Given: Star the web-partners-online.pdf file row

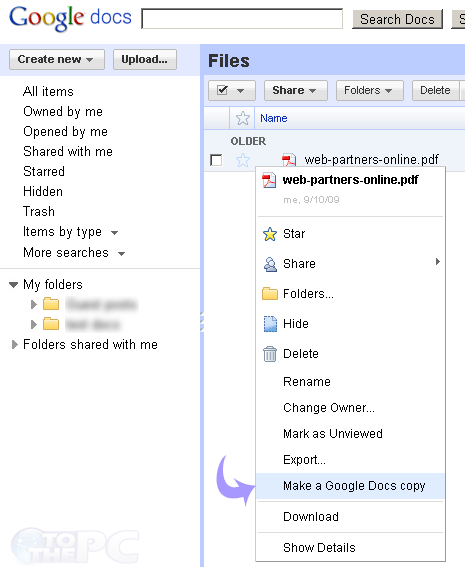Looking at the screenshot, I should [243, 160].
